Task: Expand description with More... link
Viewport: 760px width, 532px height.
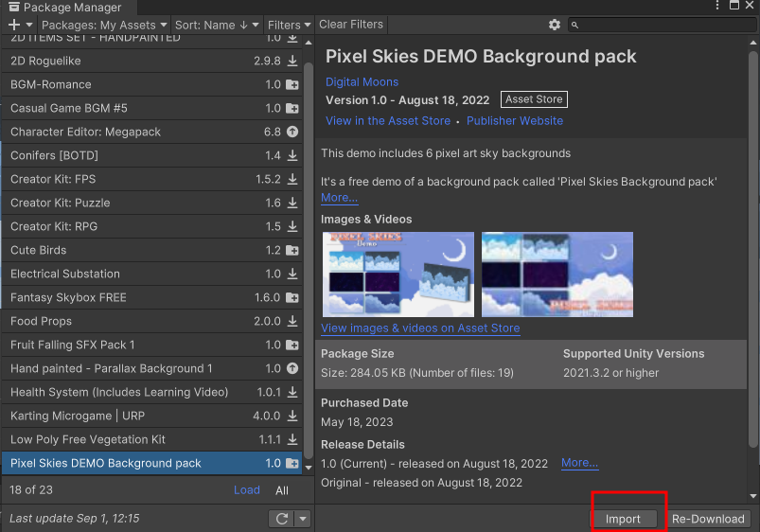Action: tap(339, 198)
